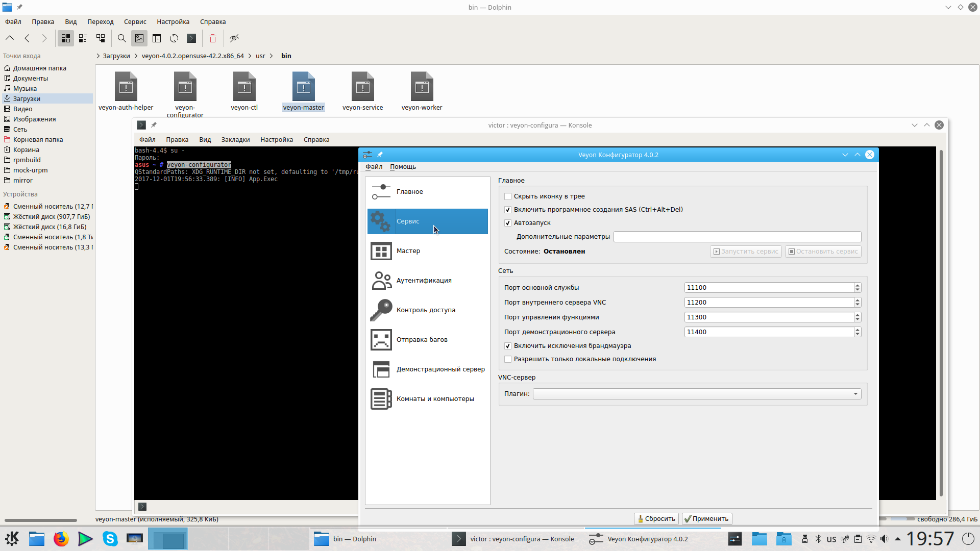Open the Bug Report sad-face icon

(381, 340)
